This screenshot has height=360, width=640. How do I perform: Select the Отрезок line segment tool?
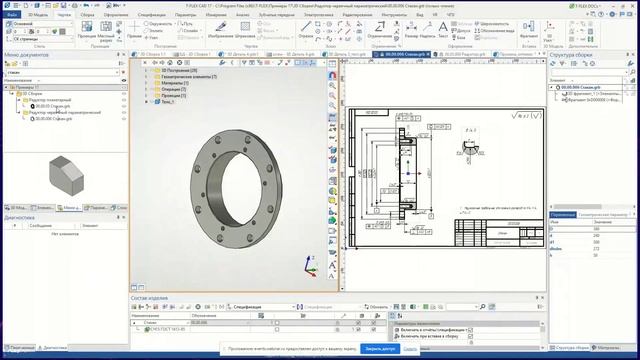(x=305, y=30)
